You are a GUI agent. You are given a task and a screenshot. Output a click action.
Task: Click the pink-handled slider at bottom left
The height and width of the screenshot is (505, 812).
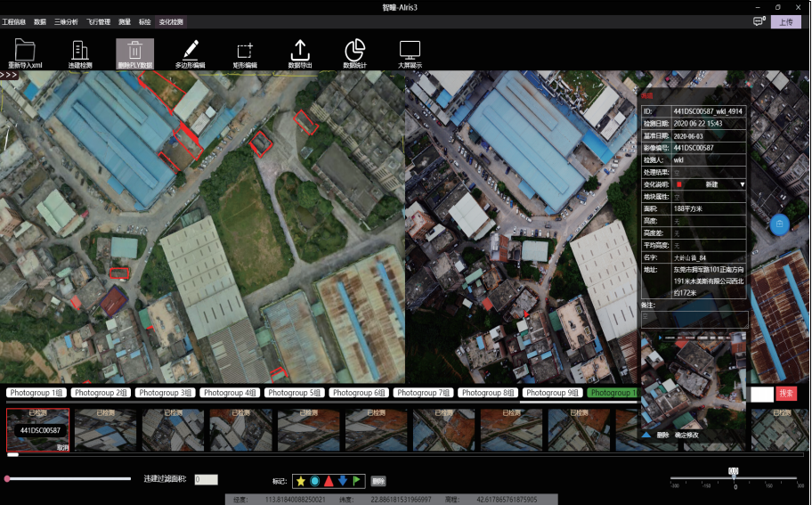pyautogui.click(x=7, y=479)
